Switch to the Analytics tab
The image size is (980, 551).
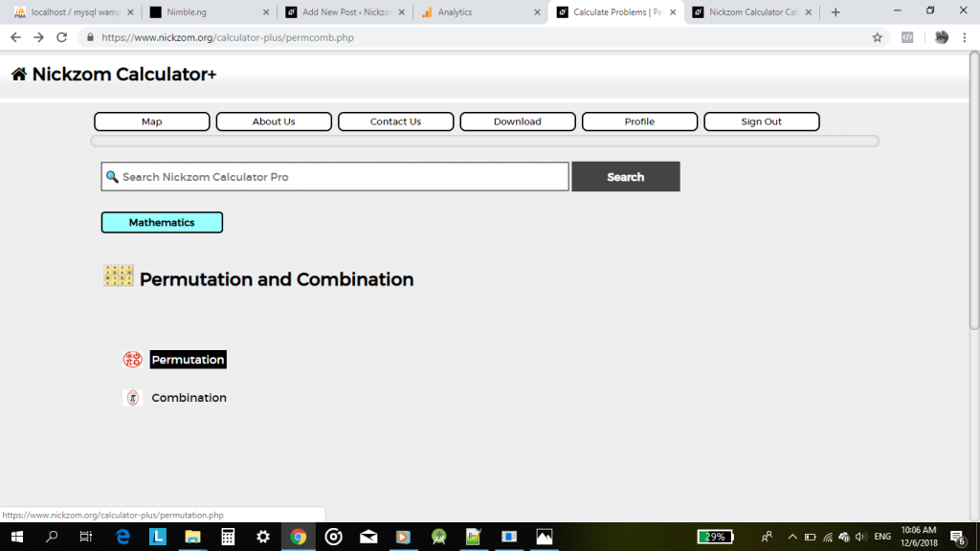[480, 11]
